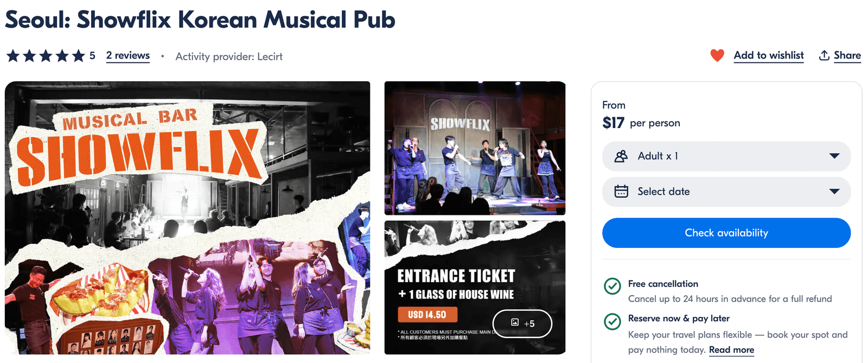
Task: Click the photo gallery icon next to +5
Action: (515, 322)
